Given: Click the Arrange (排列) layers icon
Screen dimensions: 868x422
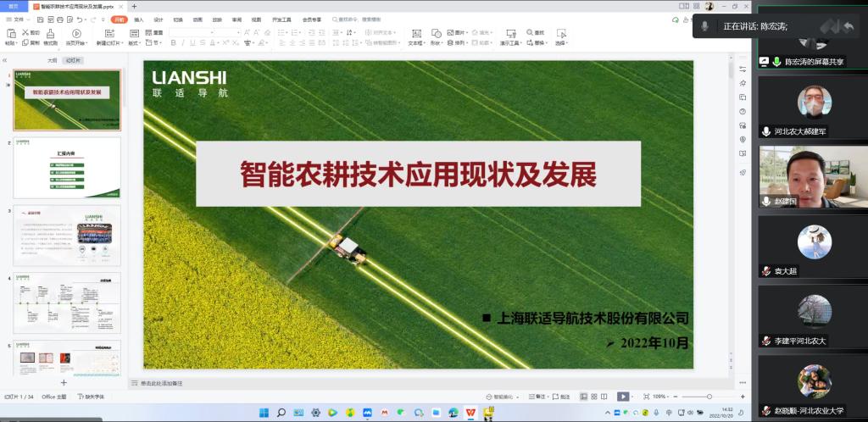Looking at the screenshot, I should (x=451, y=42).
